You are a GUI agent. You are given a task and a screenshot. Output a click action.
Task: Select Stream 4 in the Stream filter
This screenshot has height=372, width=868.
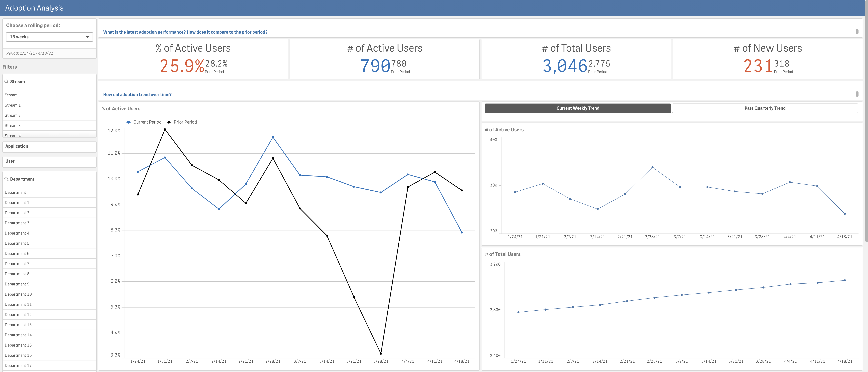click(x=49, y=135)
